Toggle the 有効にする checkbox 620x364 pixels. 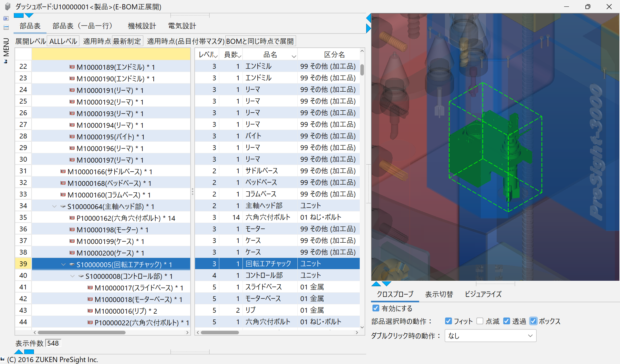376,308
